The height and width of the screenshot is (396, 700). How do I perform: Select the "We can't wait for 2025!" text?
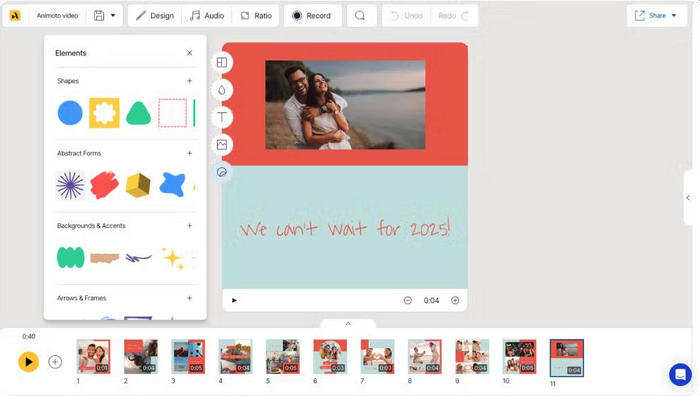[345, 228]
